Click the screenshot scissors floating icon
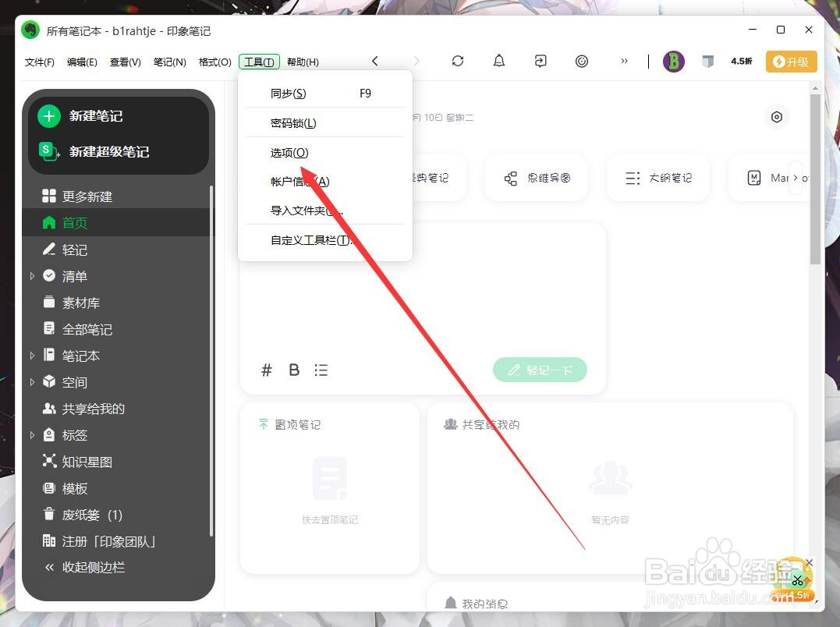Screen dimensions: 840x627 [798, 579]
